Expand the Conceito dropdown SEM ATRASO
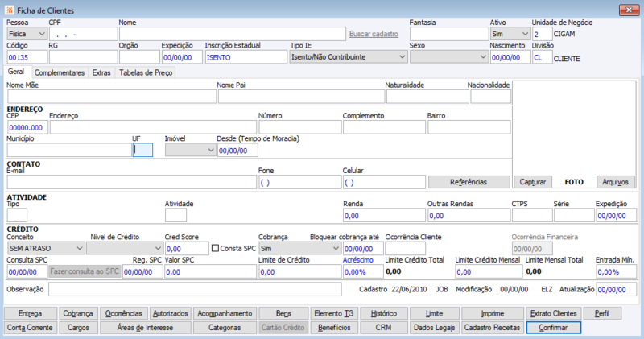 tap(46, 248)
